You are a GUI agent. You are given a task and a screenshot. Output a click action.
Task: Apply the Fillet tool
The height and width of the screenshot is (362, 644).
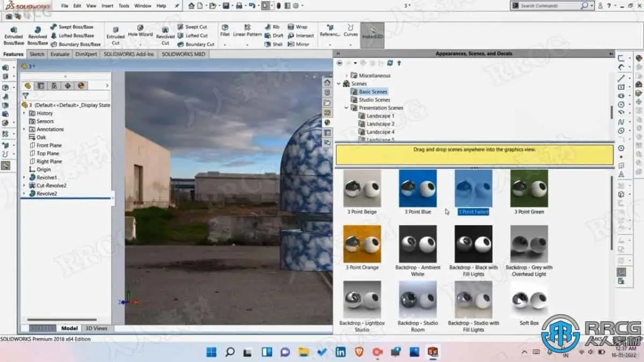point(225,31)
